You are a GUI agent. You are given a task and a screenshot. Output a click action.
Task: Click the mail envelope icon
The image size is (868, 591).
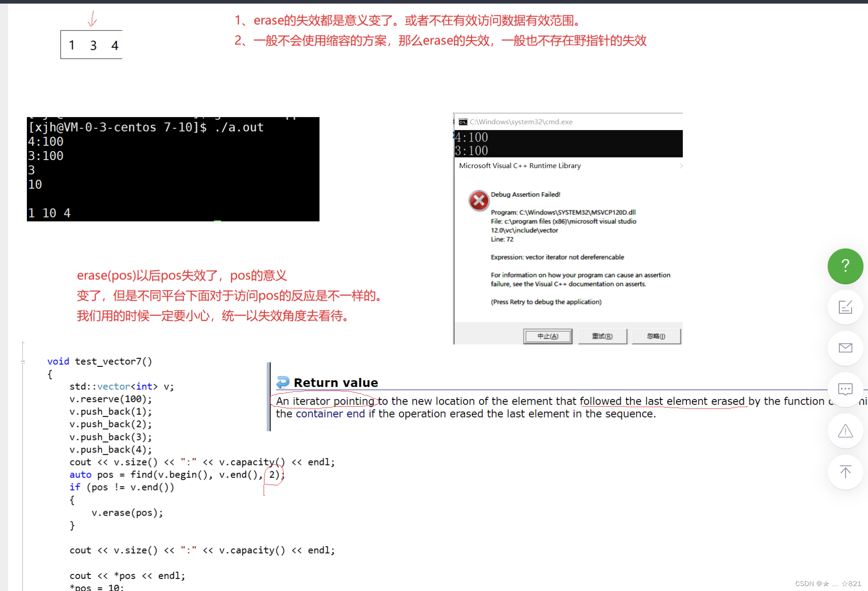point(845,348)
